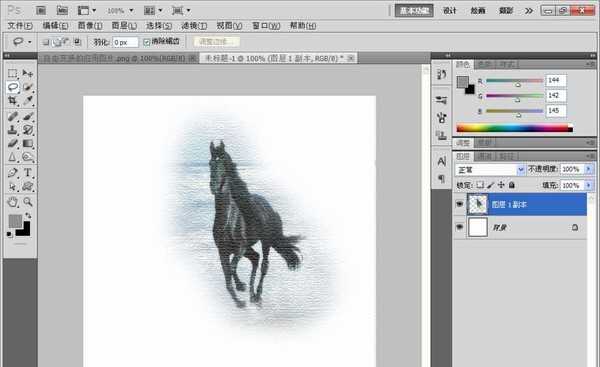600x367 pixels.
Task: Select the Rectangular Marquee tool
Action: tap(13, 73)
